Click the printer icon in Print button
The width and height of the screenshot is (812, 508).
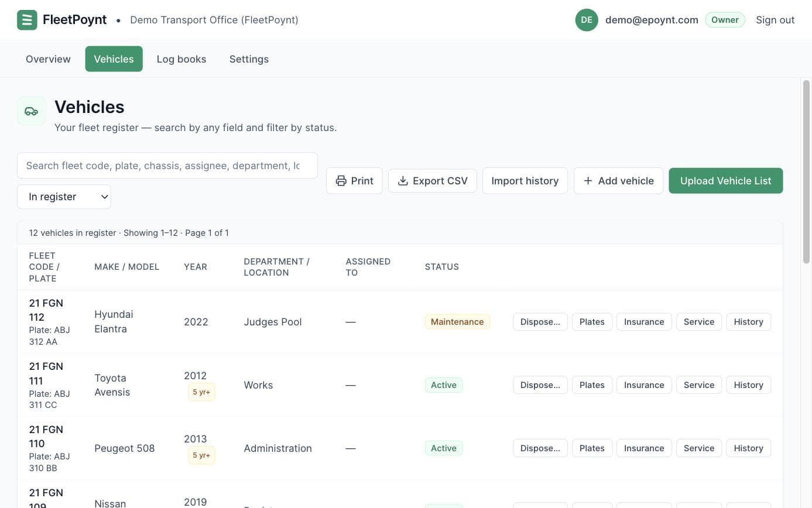pyautogui.click(x=341, y=181)
